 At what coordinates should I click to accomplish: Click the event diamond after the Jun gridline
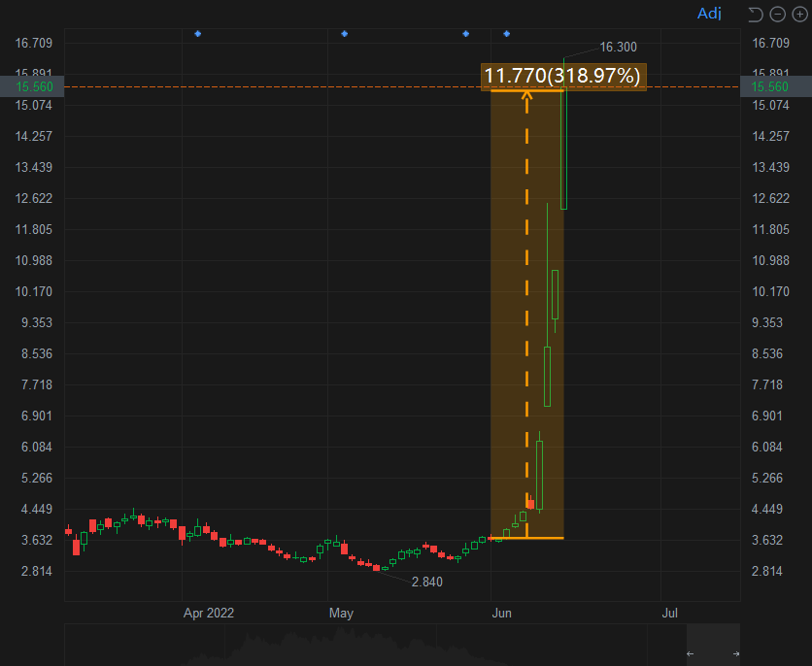pos(506,34)
